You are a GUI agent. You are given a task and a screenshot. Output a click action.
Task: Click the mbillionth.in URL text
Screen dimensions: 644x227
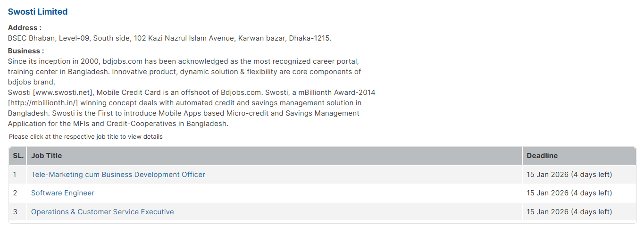click(x=42, y=103)
